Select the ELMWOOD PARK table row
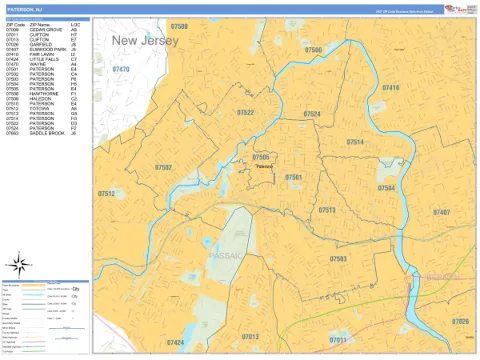 pyautogui.click(x=41, y=49)
